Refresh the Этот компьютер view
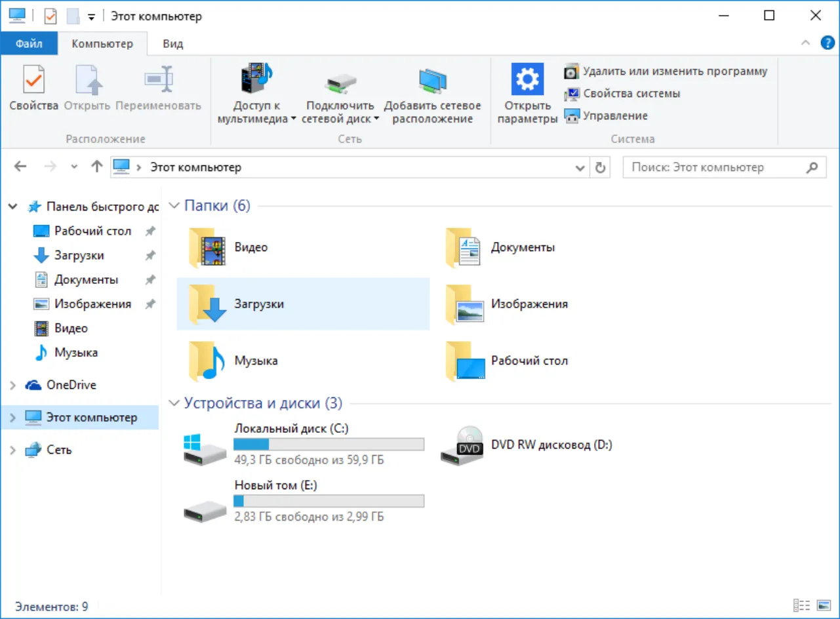The width and height of the screenshot is (840, 619). (x=600, y=168)
